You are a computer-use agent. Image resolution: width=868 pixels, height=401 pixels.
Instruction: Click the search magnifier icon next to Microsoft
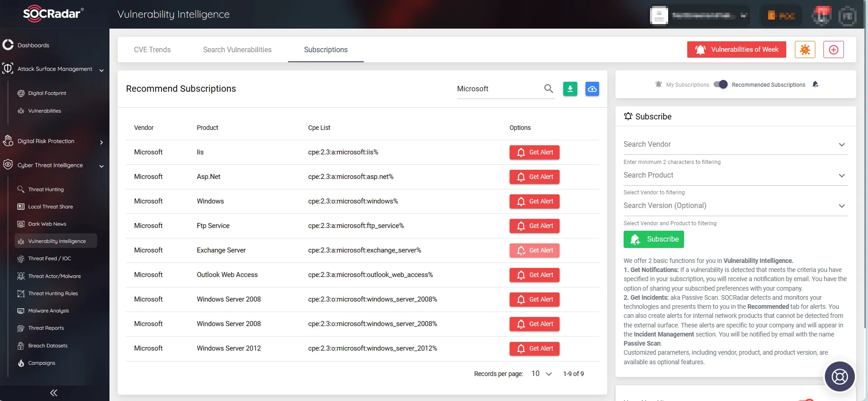[549, 89]
